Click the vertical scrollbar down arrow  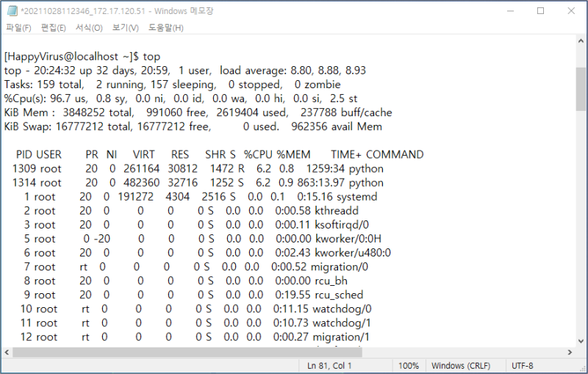pos(581,342)
